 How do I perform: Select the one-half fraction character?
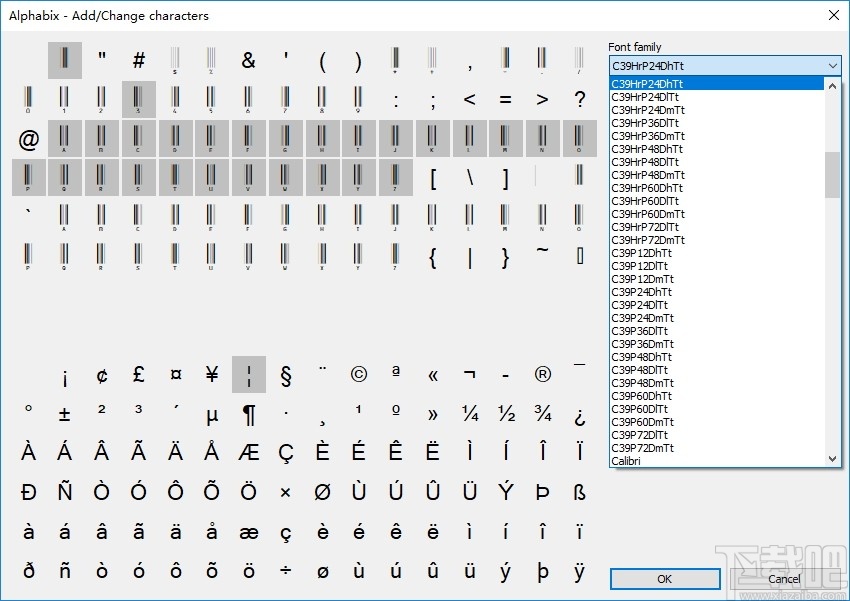click(x=506, y=411)
